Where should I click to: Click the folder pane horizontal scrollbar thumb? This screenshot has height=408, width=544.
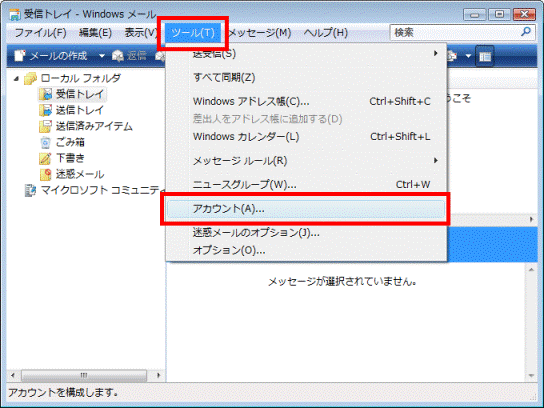click(84, 375)
